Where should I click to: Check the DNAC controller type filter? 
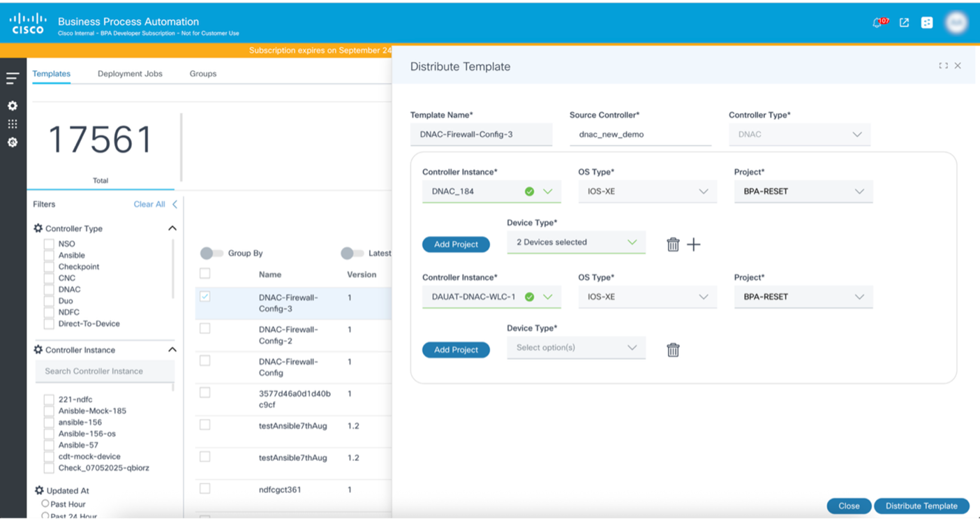click(49, 289)
